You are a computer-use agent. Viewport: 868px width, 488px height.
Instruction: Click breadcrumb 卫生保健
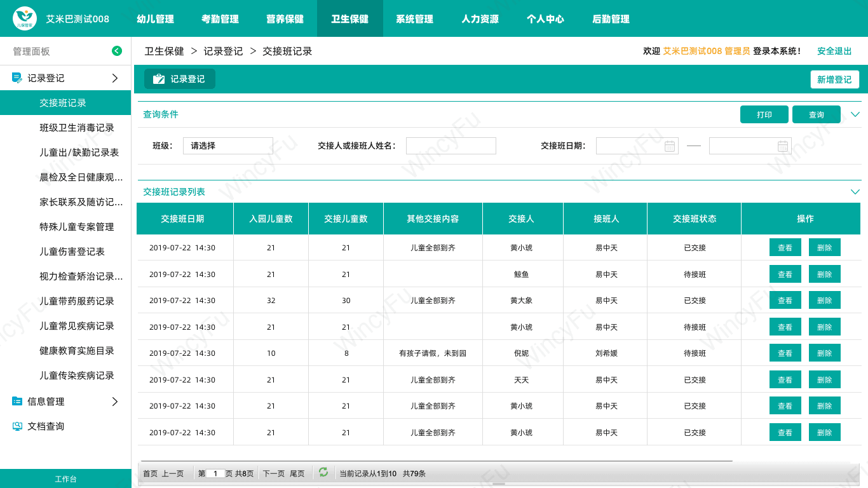coord(164,51)
